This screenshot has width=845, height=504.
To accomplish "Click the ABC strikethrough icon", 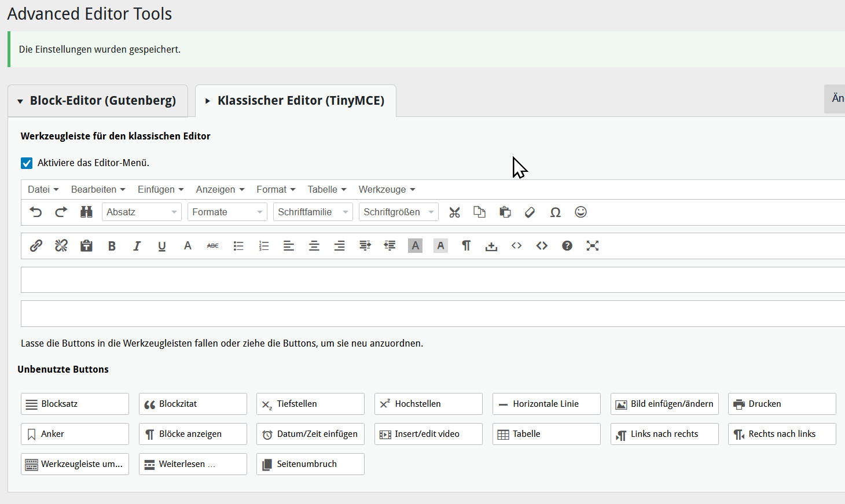I will (212, 246).
